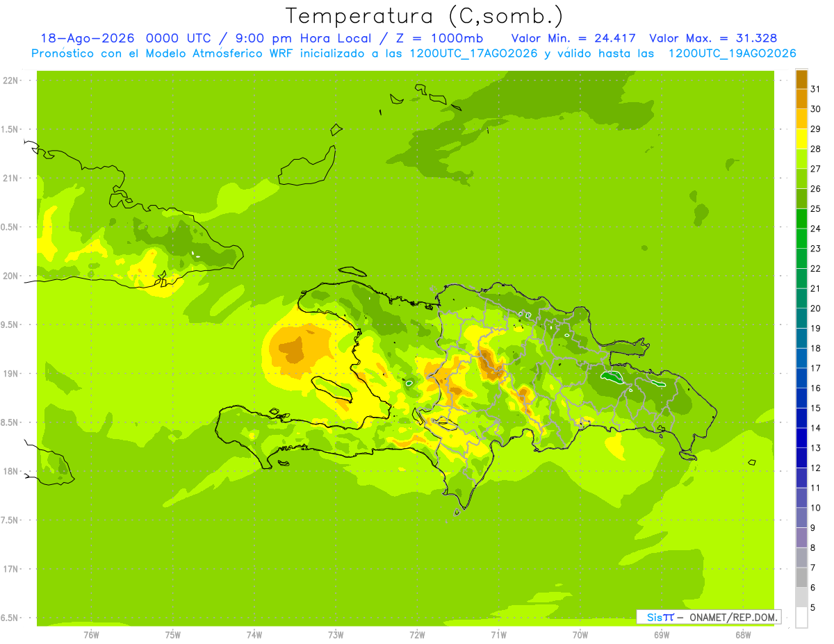Click the blue swatch between 17 and 18

[x=801, y=358]
